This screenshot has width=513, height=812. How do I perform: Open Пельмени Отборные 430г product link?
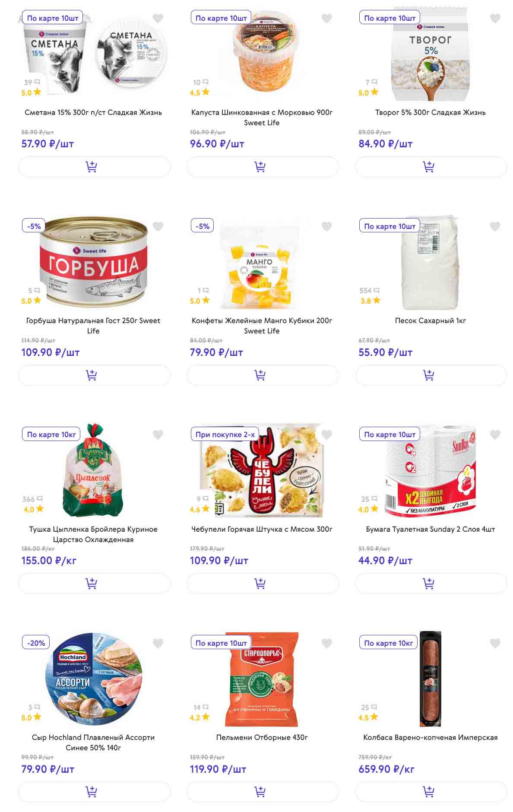(262, 737)
